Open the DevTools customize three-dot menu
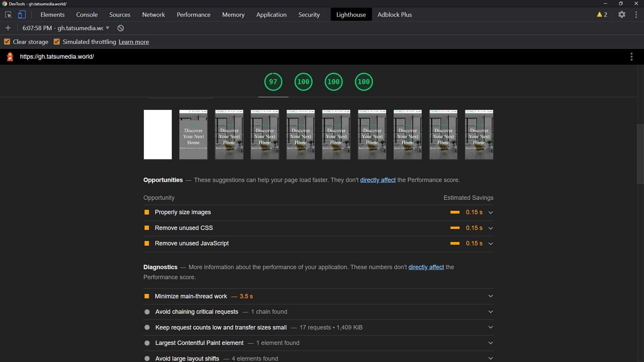 pyautogui.click(x=636, y=15)
